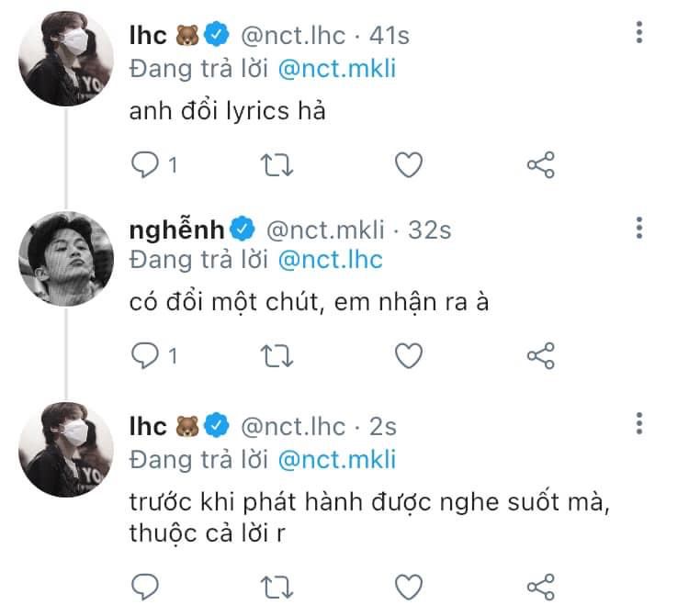Reply to the "anh đổi lyrics hả" tweet

[144, 165]
